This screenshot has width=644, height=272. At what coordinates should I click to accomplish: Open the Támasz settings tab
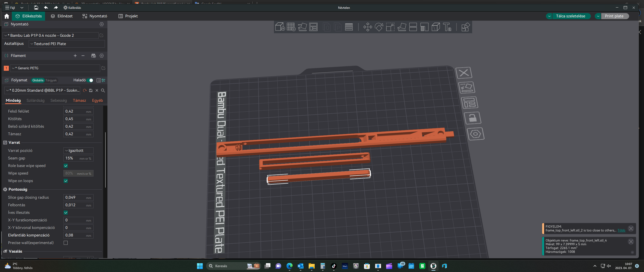click(x=79, y=101)
